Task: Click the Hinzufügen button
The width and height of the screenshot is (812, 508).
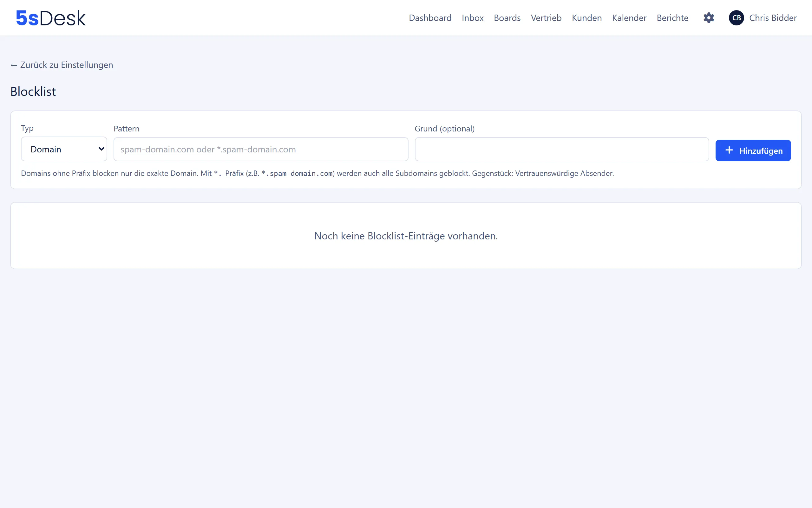Action: point(753,150)
